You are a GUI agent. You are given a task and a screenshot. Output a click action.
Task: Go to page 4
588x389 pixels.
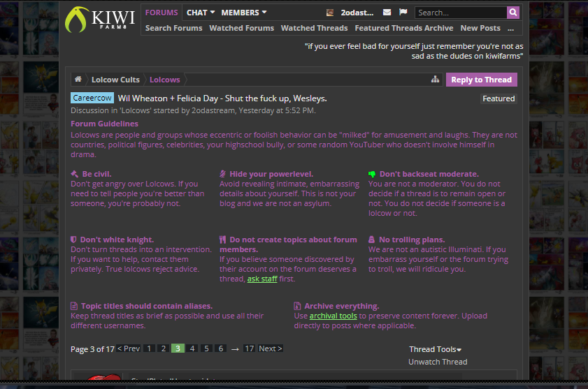(x=192, y=348)
